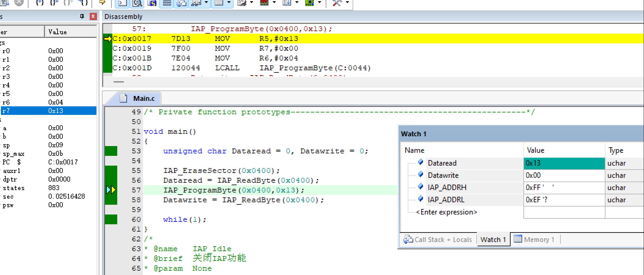Click the states value 883

point(54,188)
